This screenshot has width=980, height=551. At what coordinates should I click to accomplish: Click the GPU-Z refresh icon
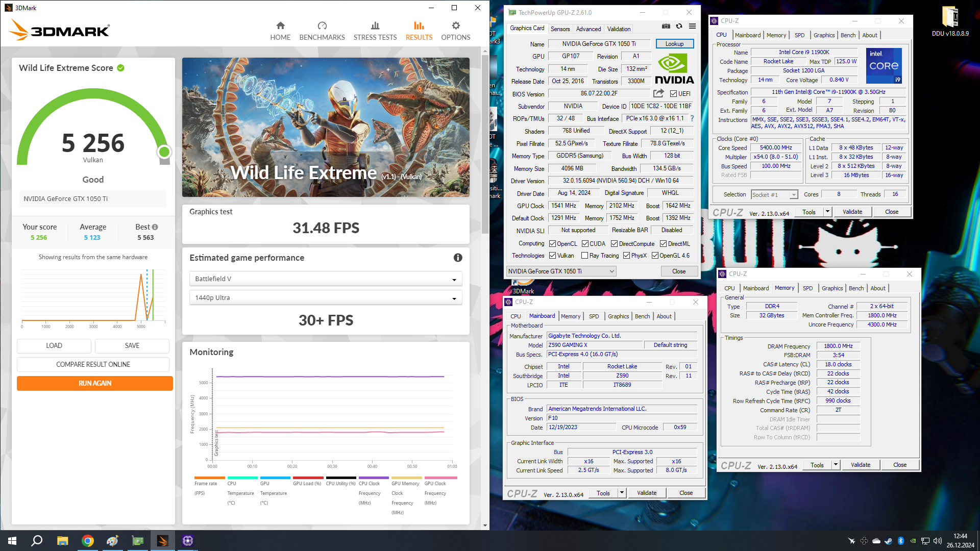[x=679, y=27]
